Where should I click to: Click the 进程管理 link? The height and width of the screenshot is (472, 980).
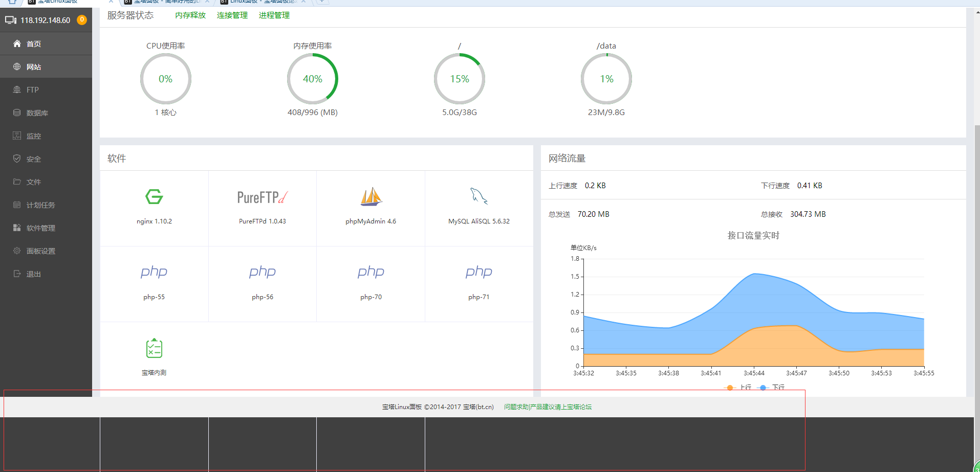[x=274, y=15]
